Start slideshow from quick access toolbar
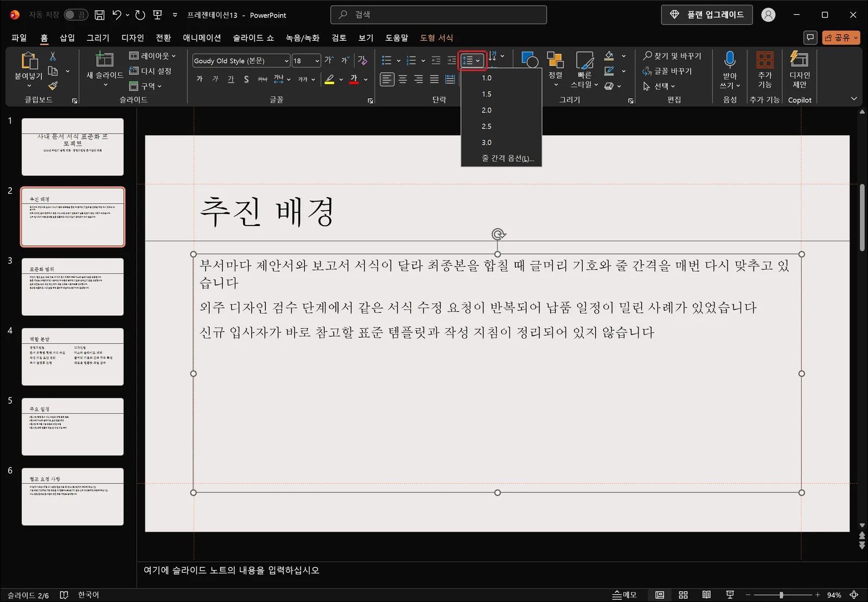This screenshot has width=868, height=602. point(158,15)
